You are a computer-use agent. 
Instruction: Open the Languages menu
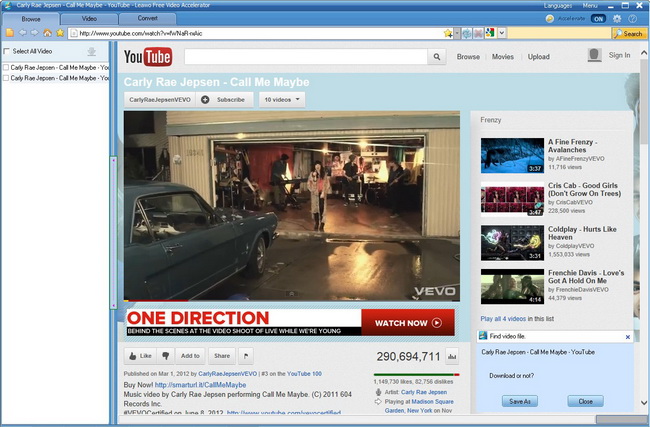tap(558, 6)
